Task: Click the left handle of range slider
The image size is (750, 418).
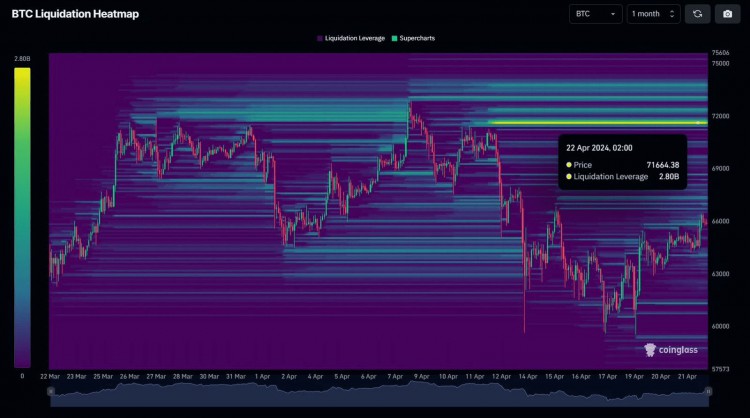Action: tap(51, 391)
